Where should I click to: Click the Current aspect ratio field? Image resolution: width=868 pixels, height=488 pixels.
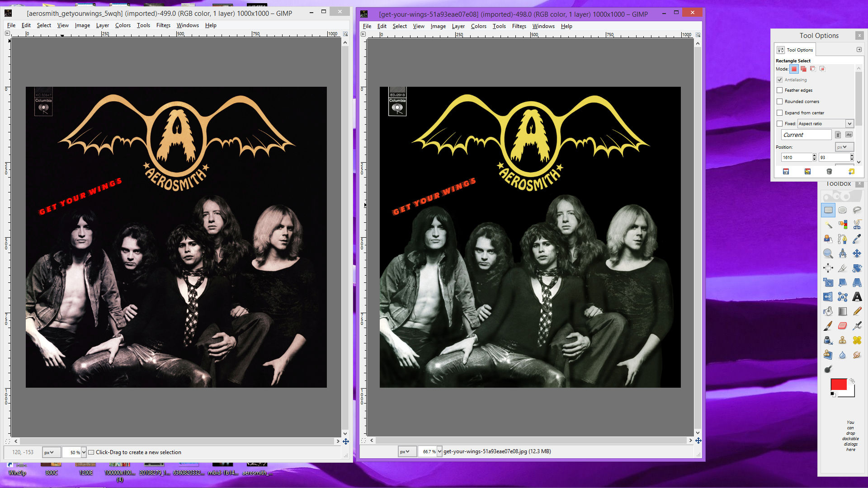(806, 135)
